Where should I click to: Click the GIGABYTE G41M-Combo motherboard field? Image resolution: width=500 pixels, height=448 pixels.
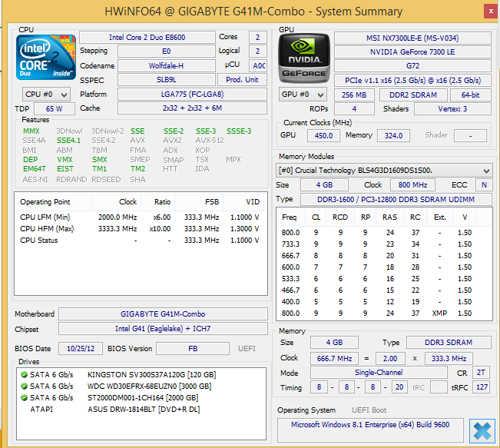[x=163, y=314]
